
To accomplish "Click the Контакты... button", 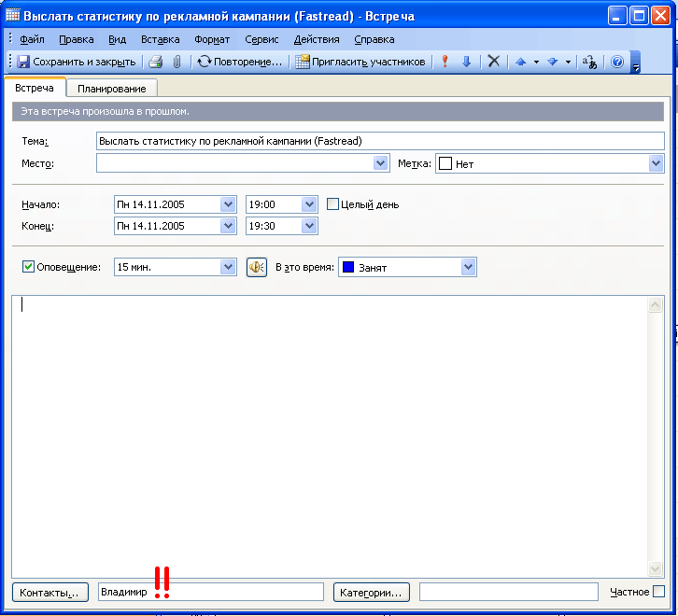I will point(50,593).
